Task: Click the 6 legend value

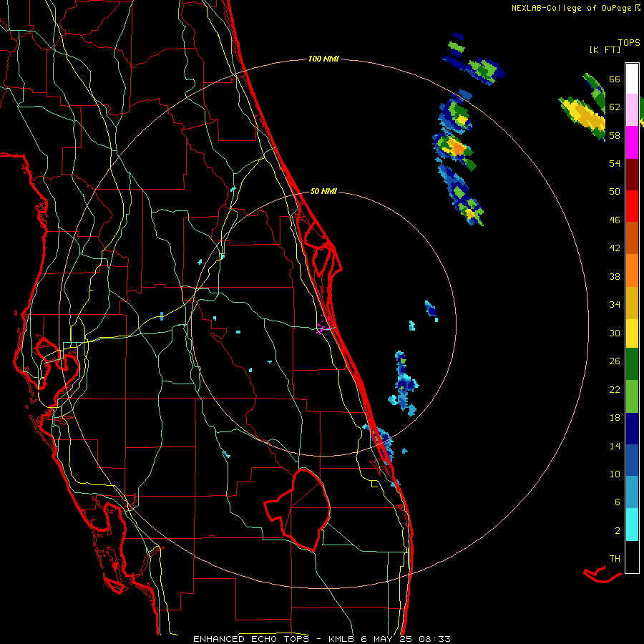Action: [x=618, y=502]
